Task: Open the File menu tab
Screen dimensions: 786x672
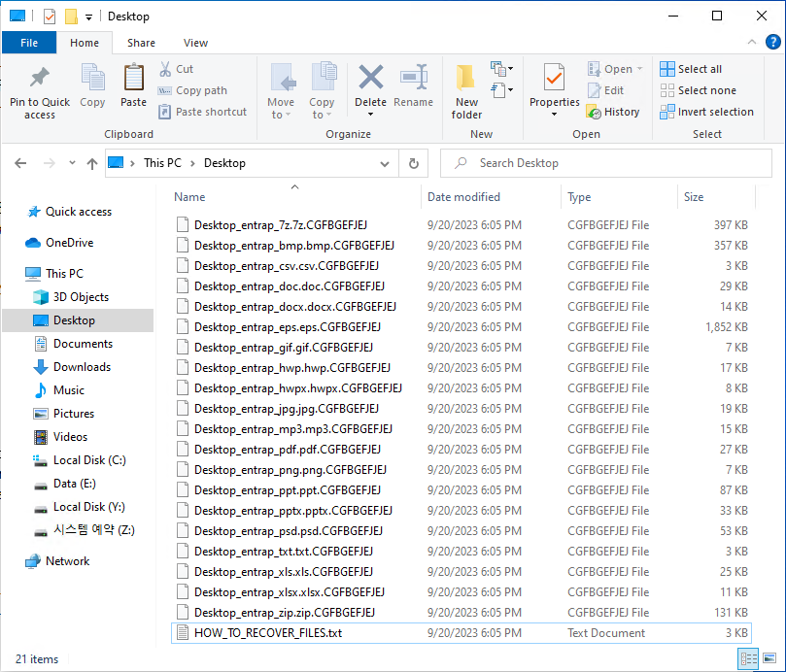Action: (x=29, y=43)
